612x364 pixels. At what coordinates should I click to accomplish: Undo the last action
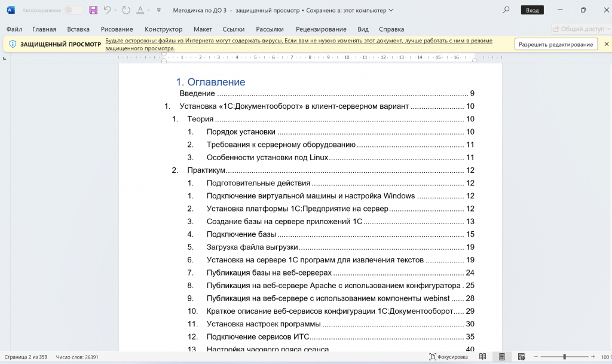(x=107, y=10)
